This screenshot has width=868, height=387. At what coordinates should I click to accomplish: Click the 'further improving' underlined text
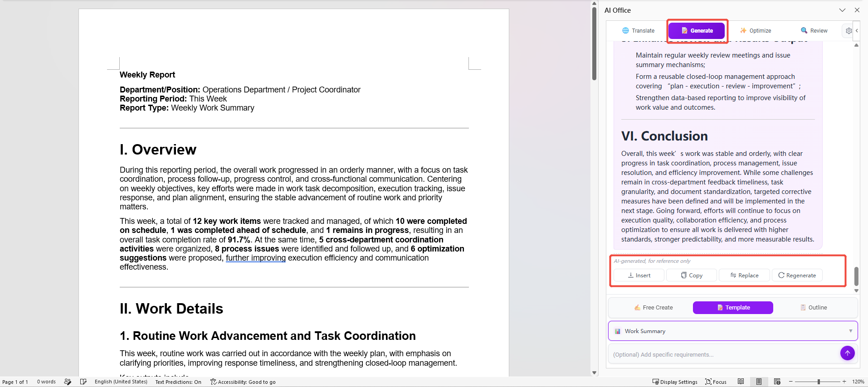click(x=256, y=258)
